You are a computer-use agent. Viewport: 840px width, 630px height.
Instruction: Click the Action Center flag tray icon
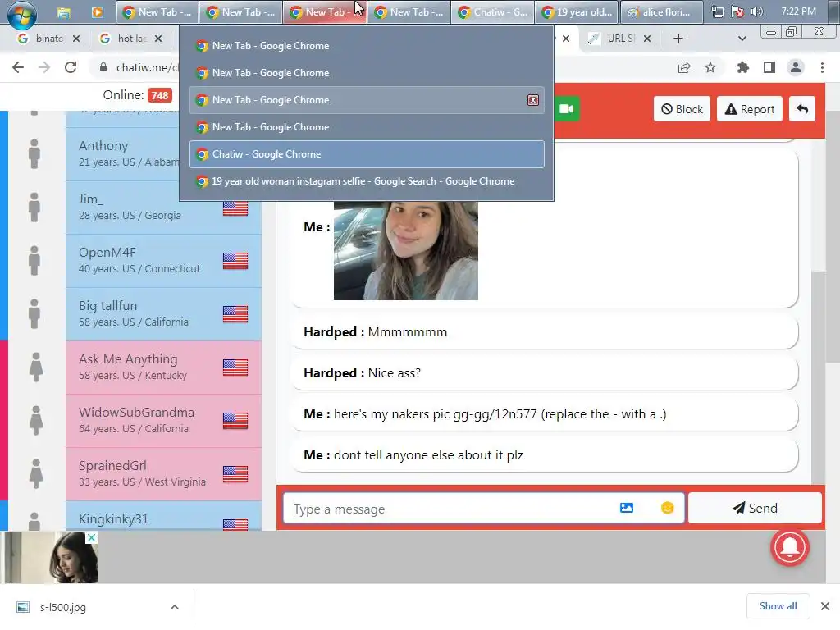(737, 11)
